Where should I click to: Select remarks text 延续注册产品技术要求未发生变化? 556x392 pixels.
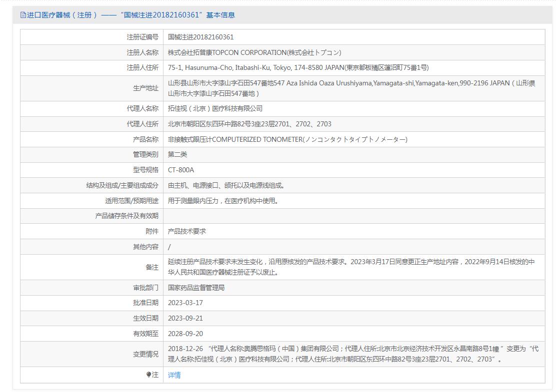coord(351,267)
